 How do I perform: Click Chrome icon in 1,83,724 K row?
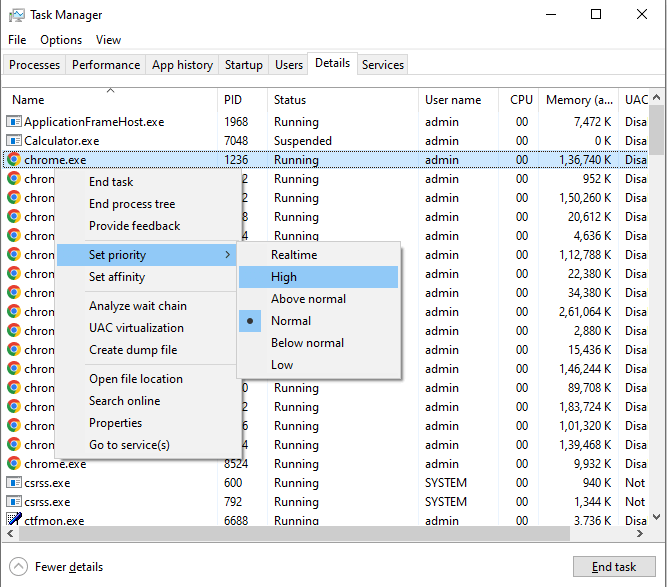[14, 407]
